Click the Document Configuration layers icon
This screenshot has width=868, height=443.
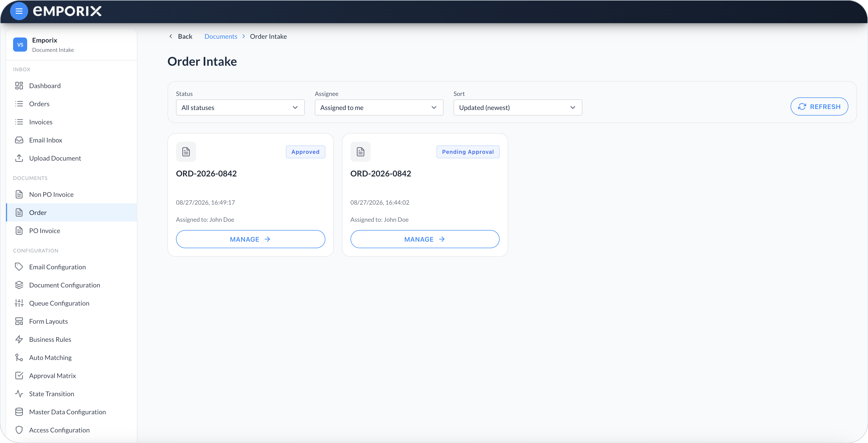point(19,285)
